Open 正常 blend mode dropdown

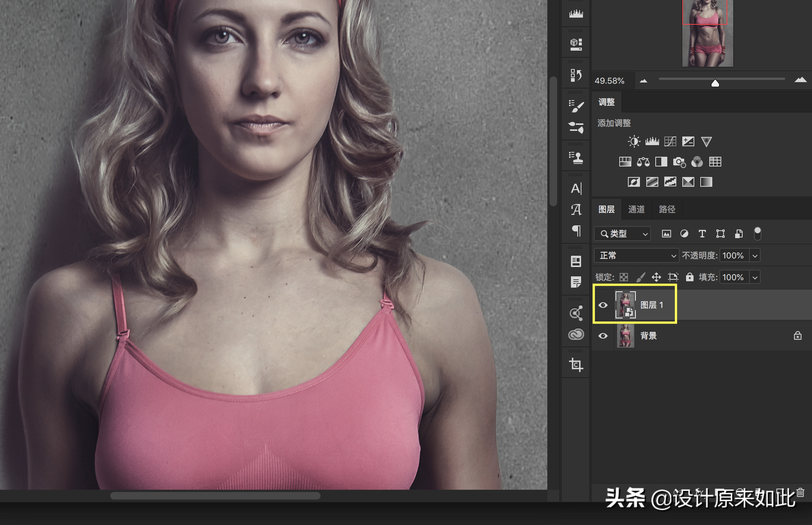(636, 255)
